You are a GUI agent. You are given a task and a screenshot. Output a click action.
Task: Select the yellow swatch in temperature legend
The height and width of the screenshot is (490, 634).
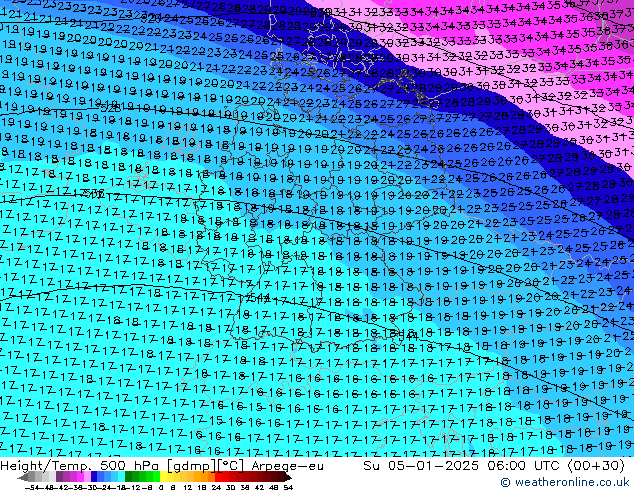(163, 477)
